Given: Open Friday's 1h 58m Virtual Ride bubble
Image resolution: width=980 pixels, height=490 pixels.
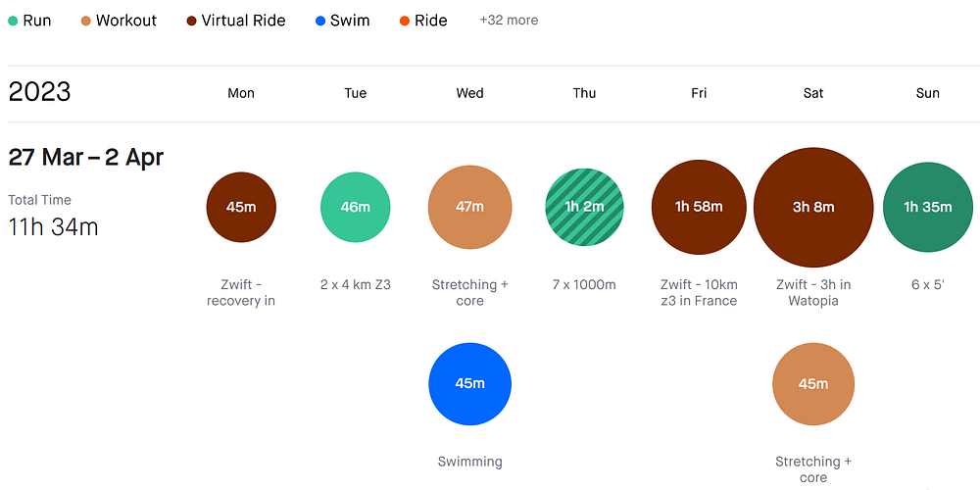Looking at the screenshot, I should (699, 207).
